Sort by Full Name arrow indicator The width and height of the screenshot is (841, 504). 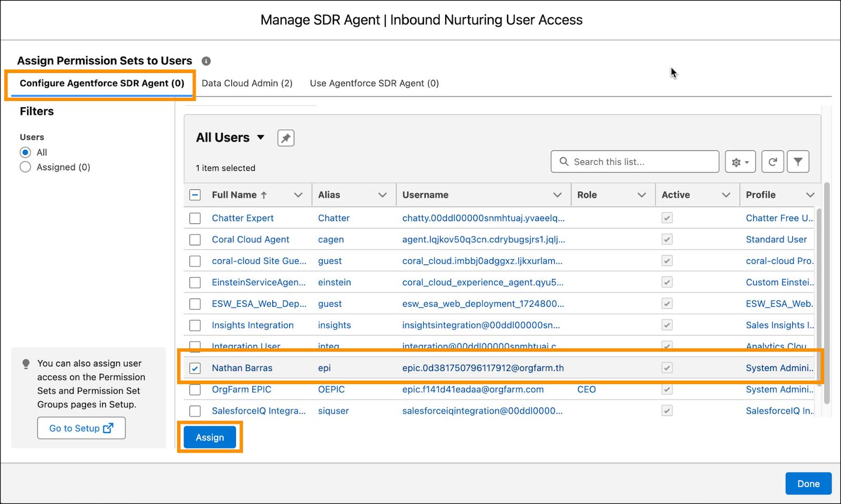click(x=264, y=195)
